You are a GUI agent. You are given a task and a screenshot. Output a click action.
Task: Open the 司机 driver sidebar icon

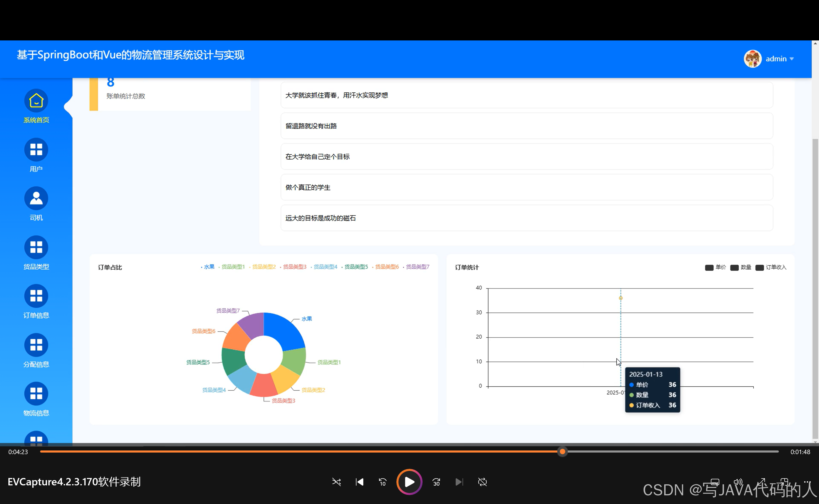36,198
